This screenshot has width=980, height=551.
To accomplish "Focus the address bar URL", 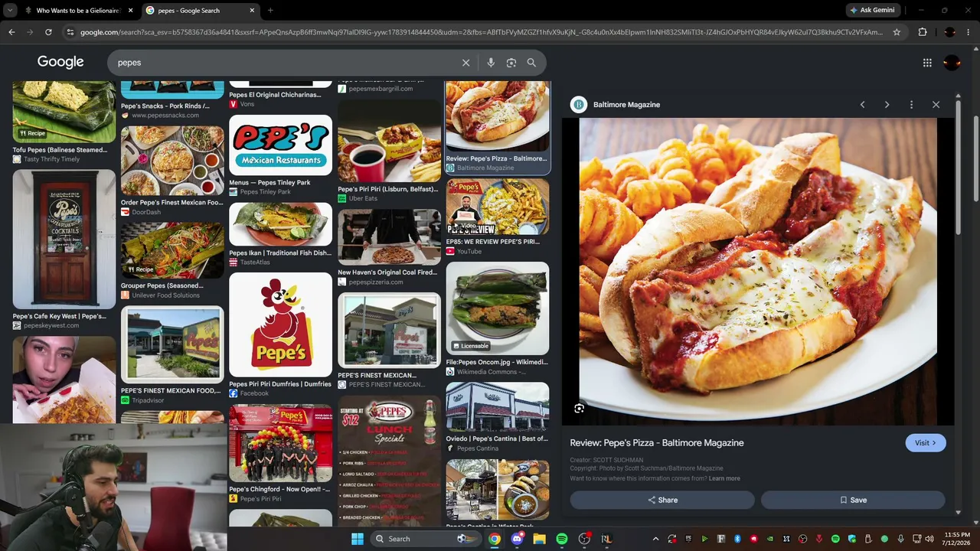I will [x=481, y=32].
